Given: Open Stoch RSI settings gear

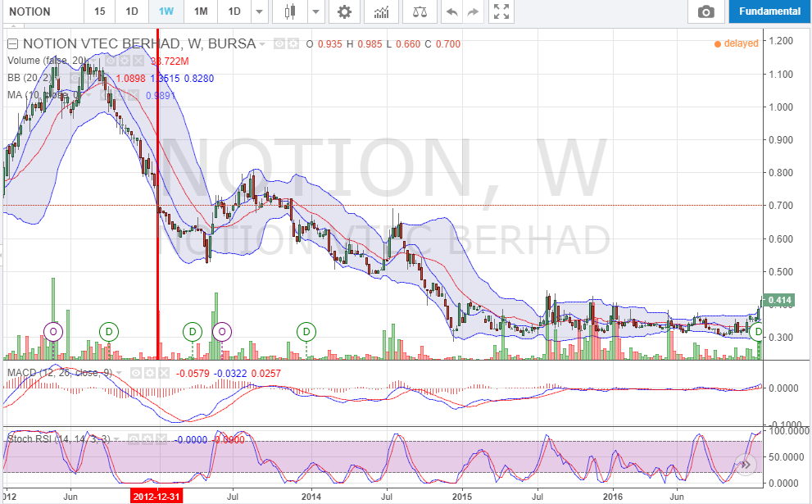Looking at the screenshot, I should [x=147, y=439].
